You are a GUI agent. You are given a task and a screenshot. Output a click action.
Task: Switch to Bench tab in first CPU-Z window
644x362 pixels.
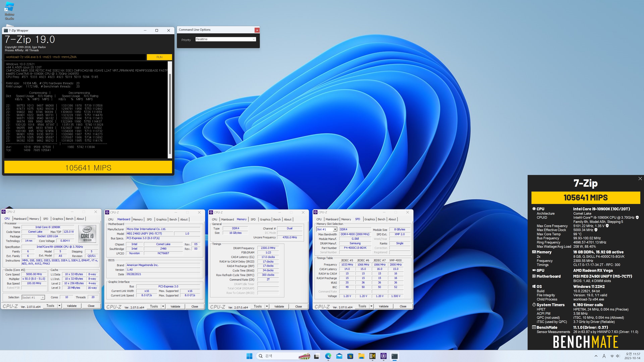point(69,219)
